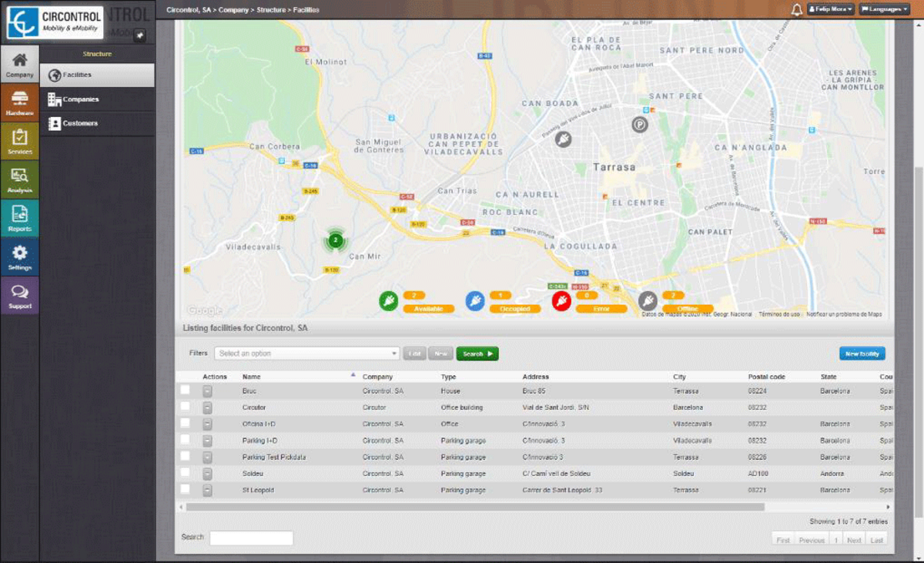Click the green Search button
Image resolution: width=924 pixels, height=563 pixels.
477,354
